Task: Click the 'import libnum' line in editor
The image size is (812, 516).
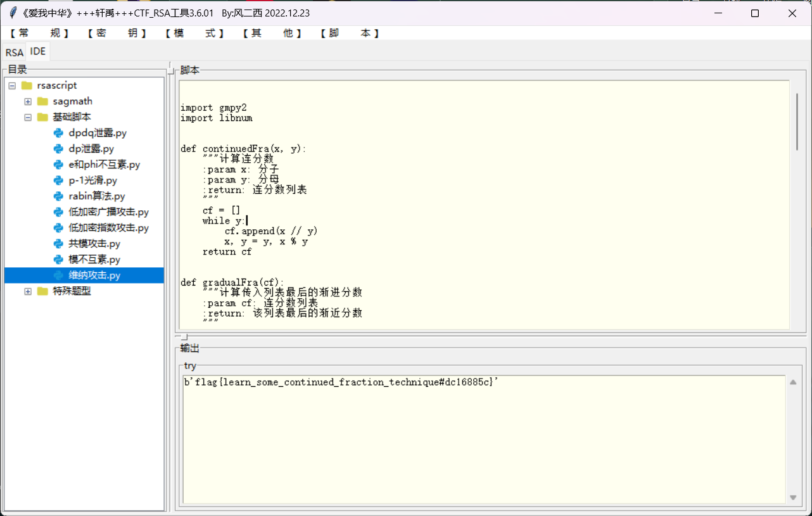Action: pos(217,118)
